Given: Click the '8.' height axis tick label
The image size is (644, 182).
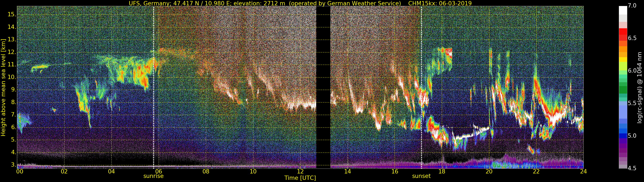Looking at the screenshot, I should (13, 102).
